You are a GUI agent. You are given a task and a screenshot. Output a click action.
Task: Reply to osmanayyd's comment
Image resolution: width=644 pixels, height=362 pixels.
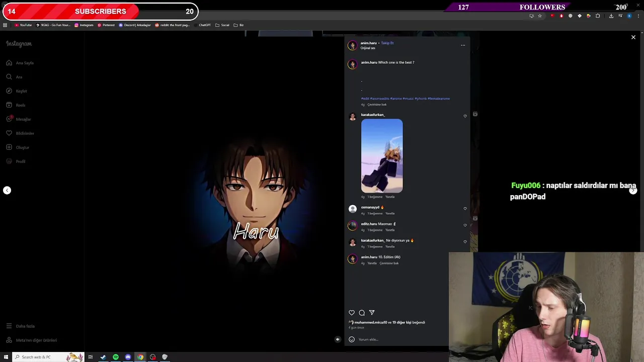click(390, 213)
